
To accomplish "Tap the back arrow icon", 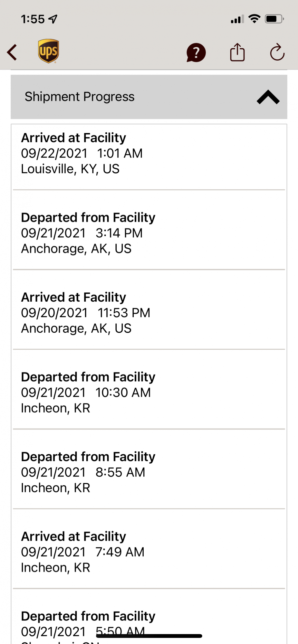I will pos(12,52).
